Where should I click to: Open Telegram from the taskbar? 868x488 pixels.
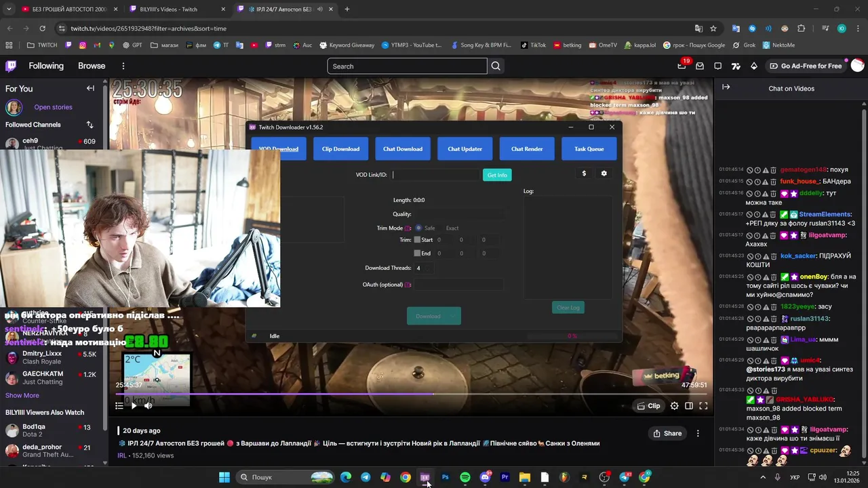point(366,477)
